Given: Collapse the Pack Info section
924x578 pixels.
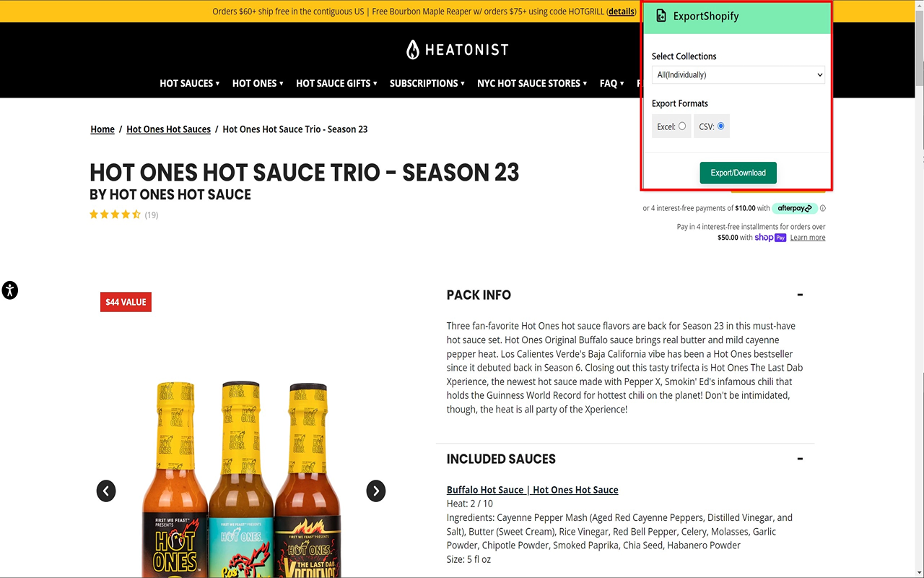Looking at the screenshot, I should (800, 295).
